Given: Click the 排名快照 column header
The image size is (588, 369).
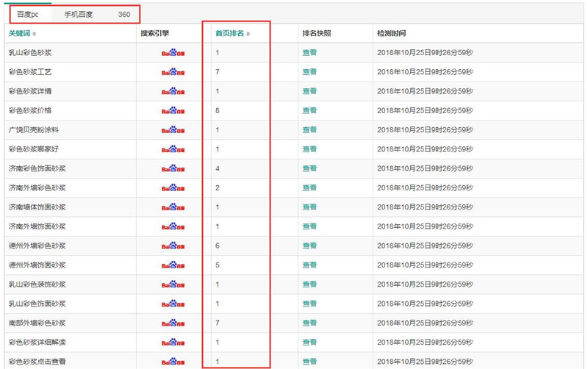Looking at the screenshot, I should pyautogui.click(x=317, y=33).
